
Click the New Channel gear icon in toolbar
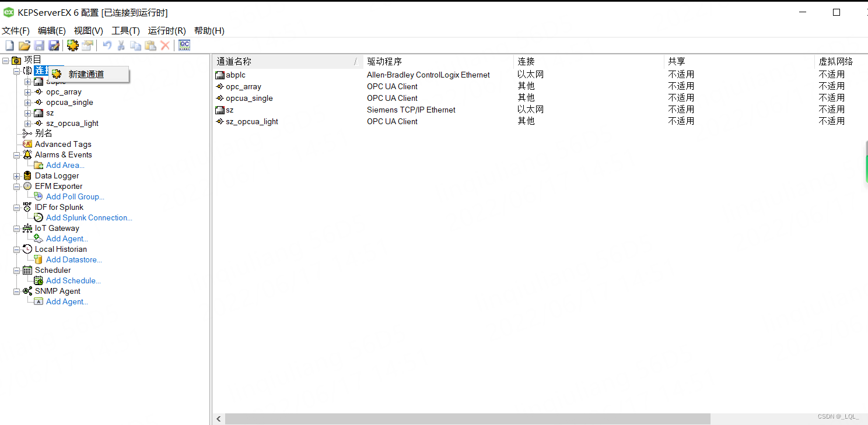click(73, 45)
